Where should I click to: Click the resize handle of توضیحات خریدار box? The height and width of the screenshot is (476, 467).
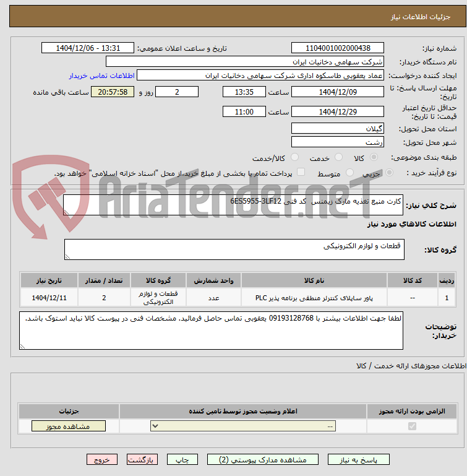(x=22, y=347)
